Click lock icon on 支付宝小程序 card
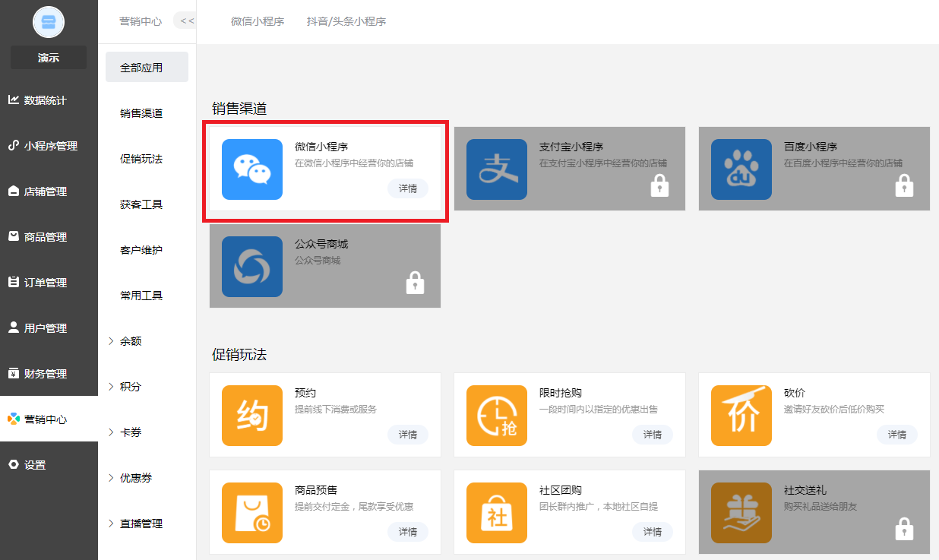The width and height of the screenshot is (939, 560). [x=659, y=185]
